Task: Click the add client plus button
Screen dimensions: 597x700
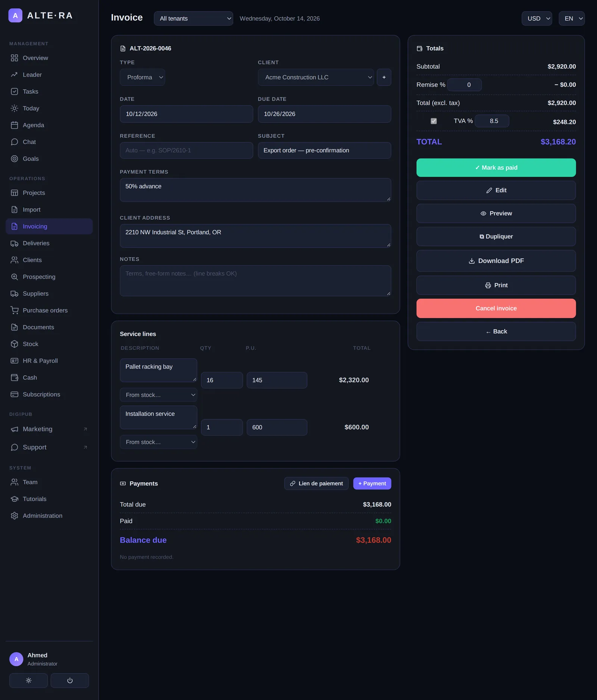Action: pos(384,77)
